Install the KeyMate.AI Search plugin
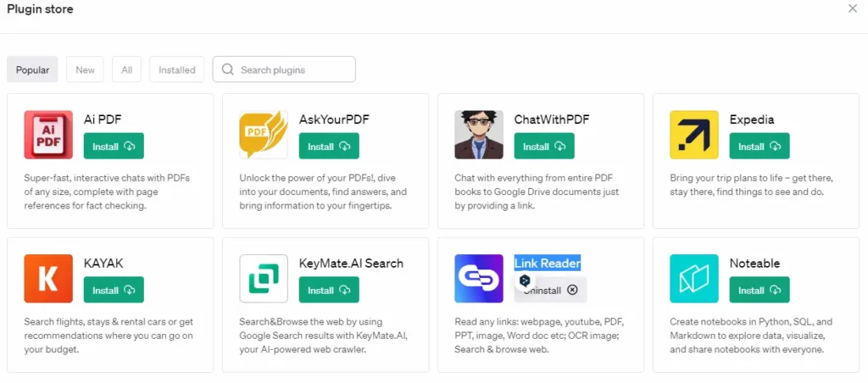This screenshot has width=868, height=383. coord(329,290)
